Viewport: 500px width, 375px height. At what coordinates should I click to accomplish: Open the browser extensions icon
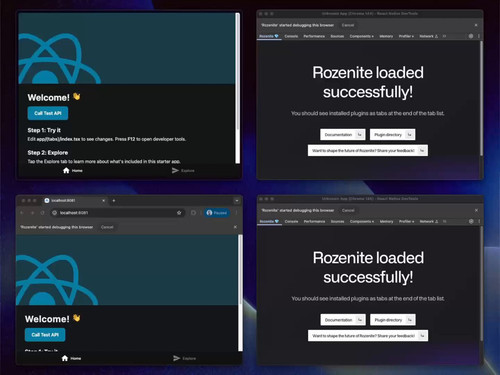coord(193,213)
